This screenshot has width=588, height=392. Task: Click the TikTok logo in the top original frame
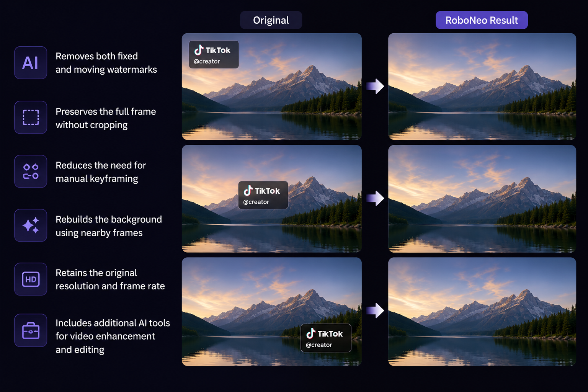click(199, 50)
